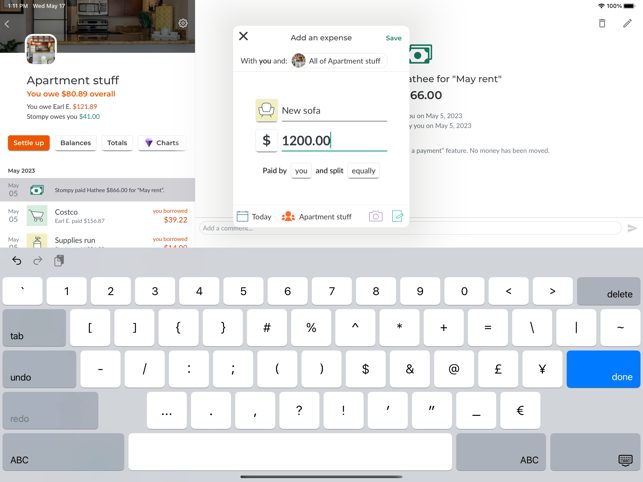Change who paid via 'you' selector
Image resolution: width=643 pixels, height=482 pixels.
tap(301, 171)
